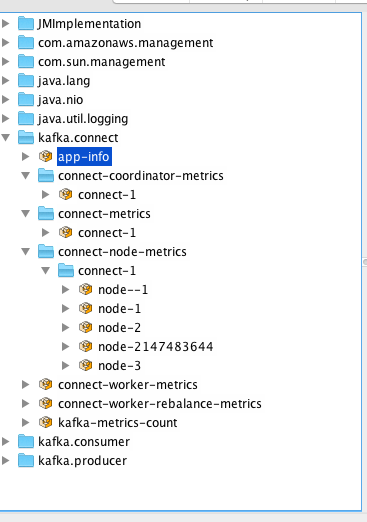Click the java.util.logging folder icon
Viewport: 367px width, 522px height.
point(26,118)
